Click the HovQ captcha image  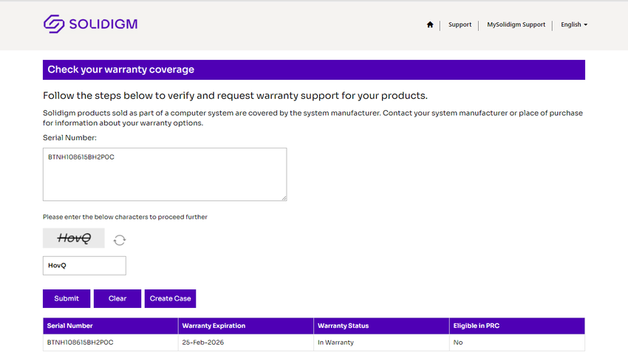point(74,238)
